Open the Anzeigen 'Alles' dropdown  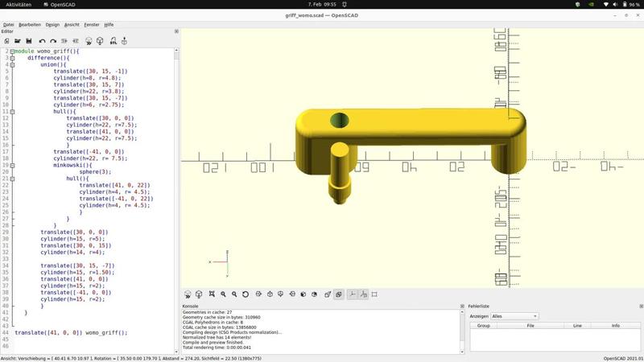click(514, 316)
